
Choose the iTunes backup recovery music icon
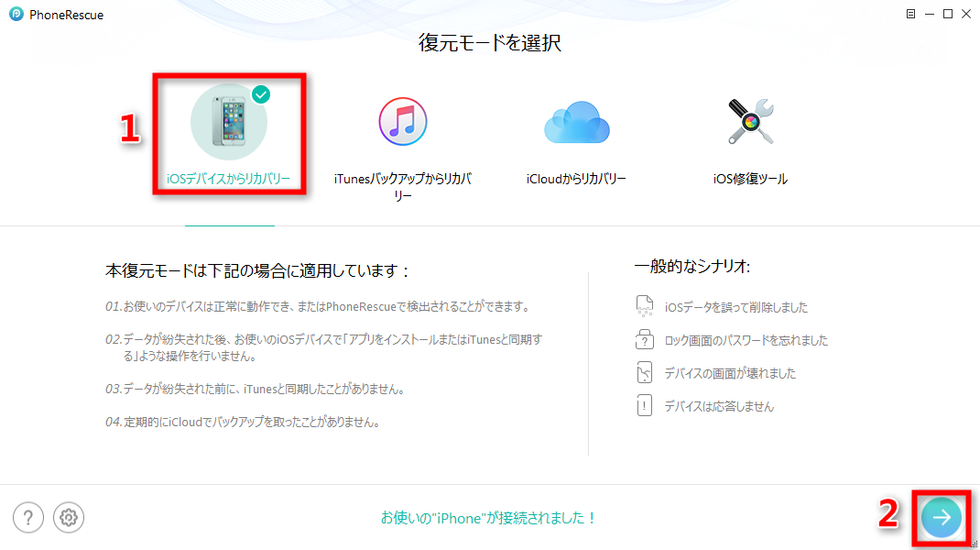[402, 121]
